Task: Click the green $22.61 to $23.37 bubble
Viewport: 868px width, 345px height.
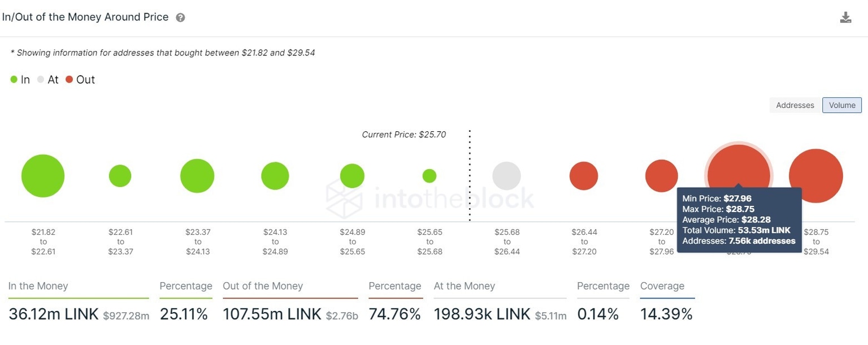Action: pyautogui.click(x=120, y=176)
